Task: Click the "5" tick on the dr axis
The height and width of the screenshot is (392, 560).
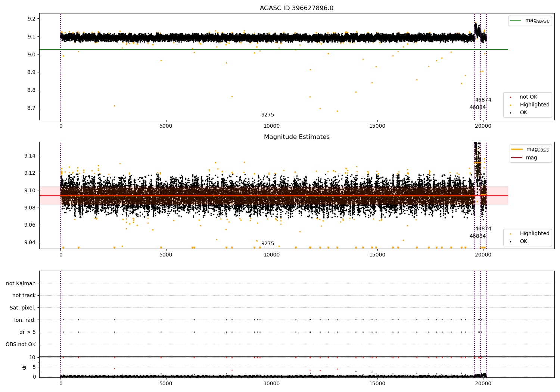Action: pos(34,367)
